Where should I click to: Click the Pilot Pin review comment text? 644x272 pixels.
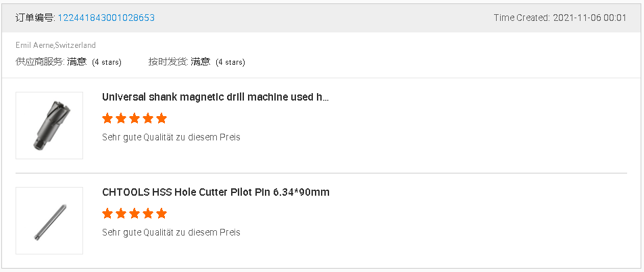point(171,232)
